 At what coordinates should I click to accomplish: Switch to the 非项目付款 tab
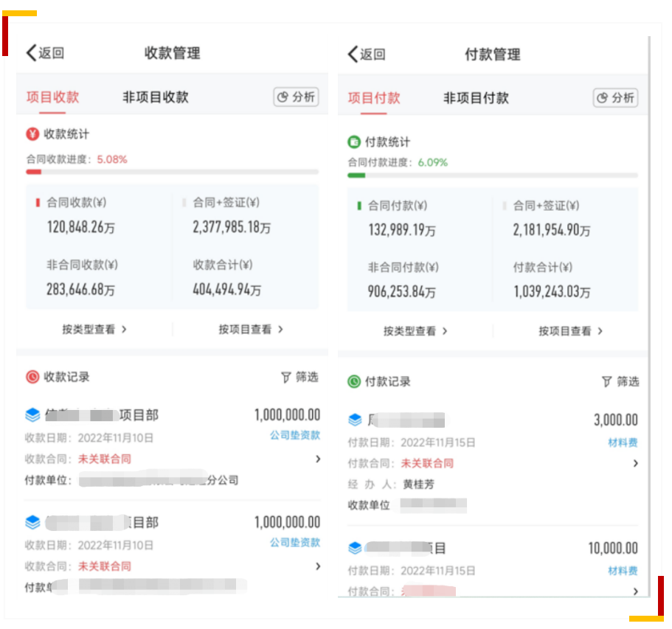click(x=476, y=98)
